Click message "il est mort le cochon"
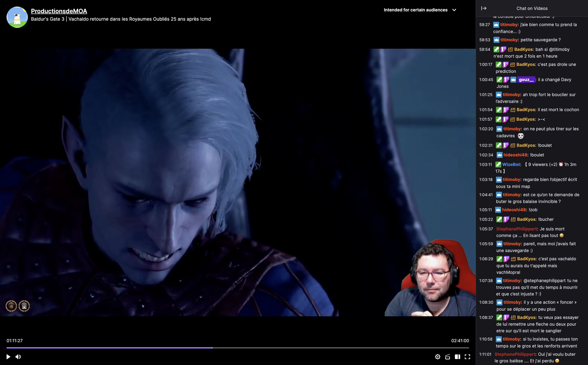The height and width of the screenshot is (365, 588). [x=558, y=110]
